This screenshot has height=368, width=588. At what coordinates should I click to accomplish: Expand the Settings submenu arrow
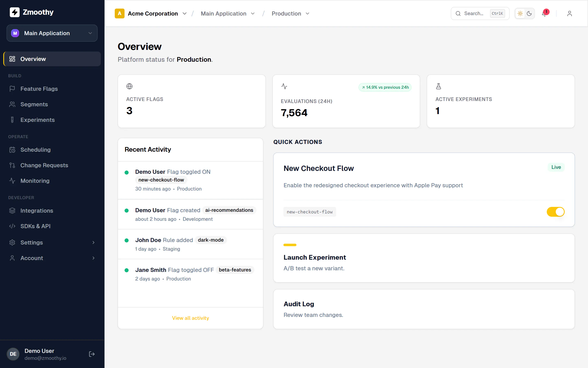pos(94,242)
